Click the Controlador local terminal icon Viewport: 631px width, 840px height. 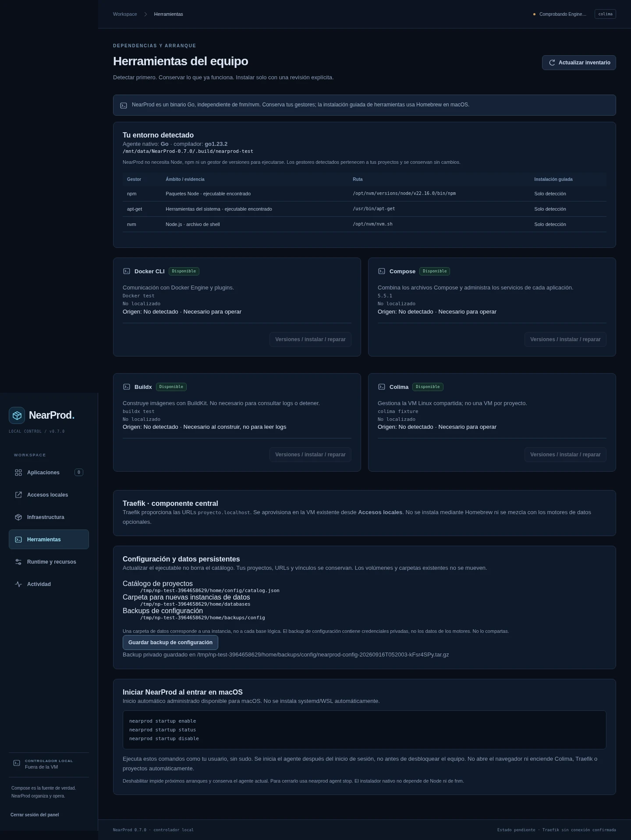tap(17, 763)
